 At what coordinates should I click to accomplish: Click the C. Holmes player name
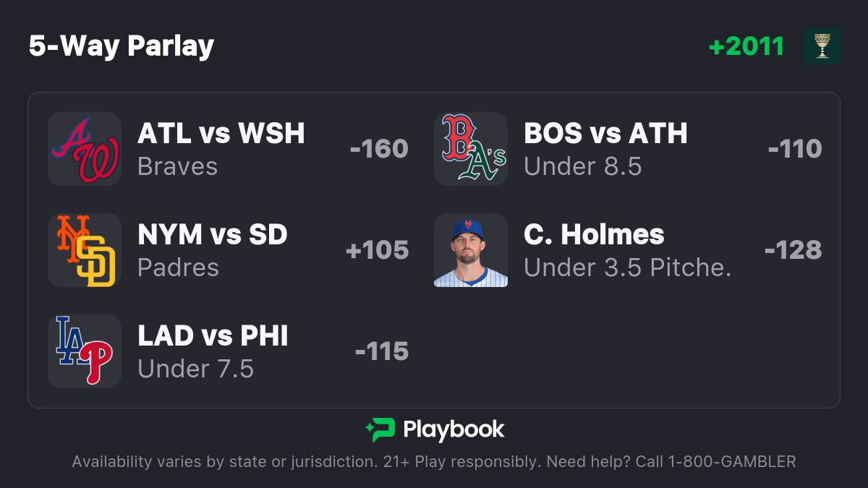[x=594, y=234]
